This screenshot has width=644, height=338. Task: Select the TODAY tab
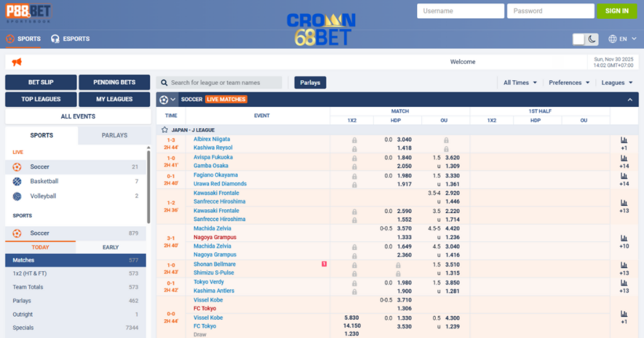40,248
